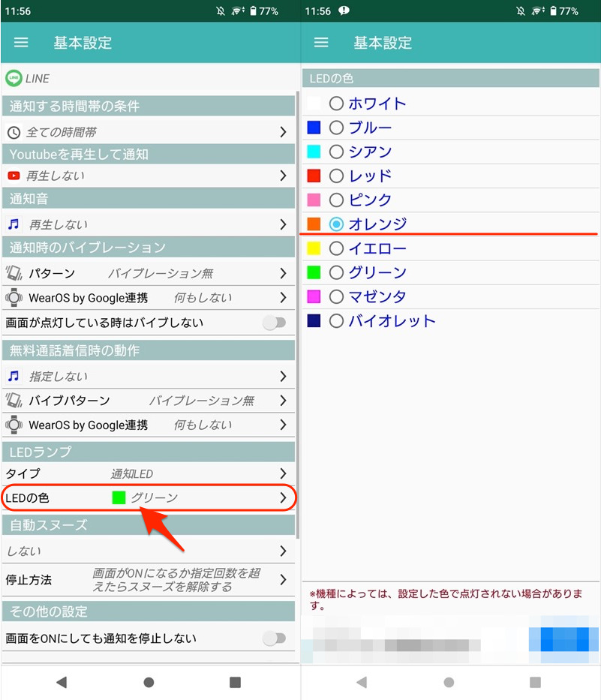Open hamburger menu on left screen
Image resolution: width=601 pixels, height=700 pixels.
[x=21, y=43]
